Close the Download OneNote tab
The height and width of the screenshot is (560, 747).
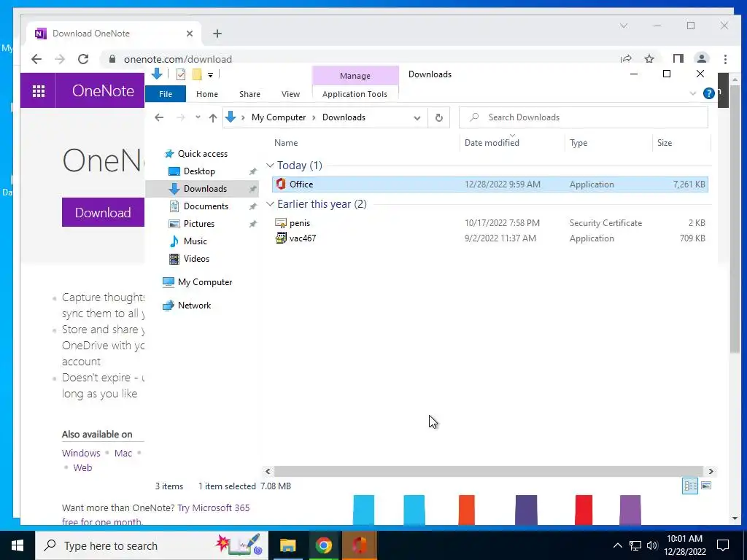(x=190, y=34)
